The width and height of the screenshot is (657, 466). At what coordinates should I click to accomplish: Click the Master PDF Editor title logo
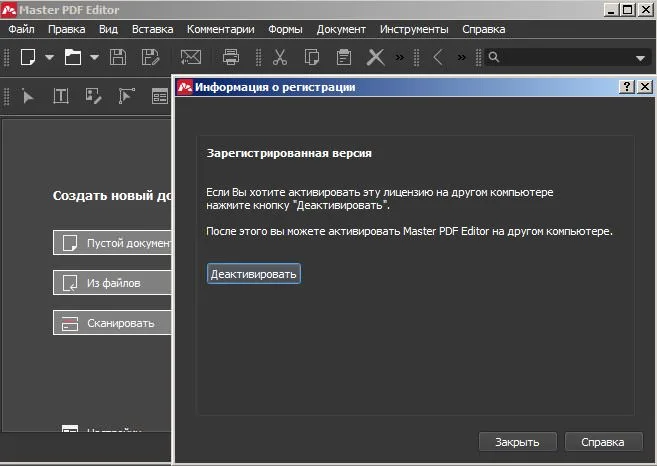coord(8,10)
